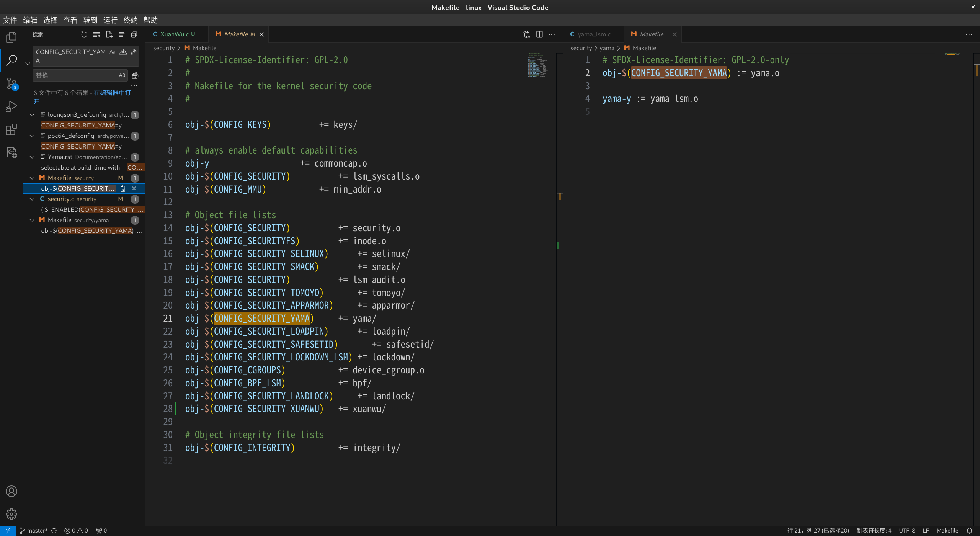Viewport: 980px width, 536px height.
Task: Open the Explorer view in activity bar
Action: click(x=11, y=37)
